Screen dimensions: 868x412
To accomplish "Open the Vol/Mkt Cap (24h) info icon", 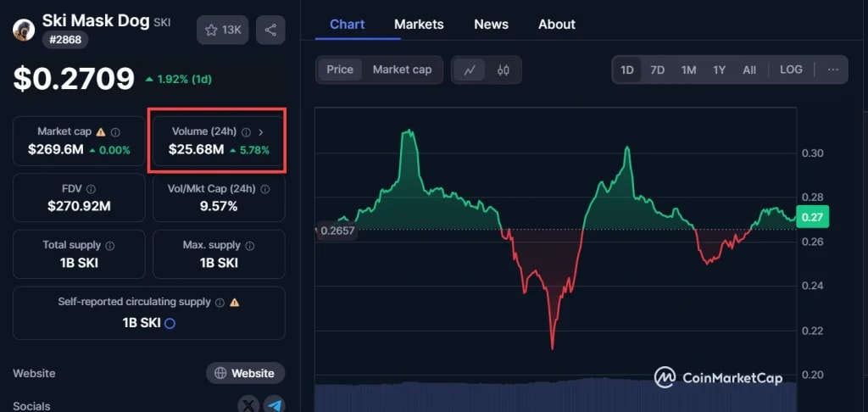I will tap(265, 189).
